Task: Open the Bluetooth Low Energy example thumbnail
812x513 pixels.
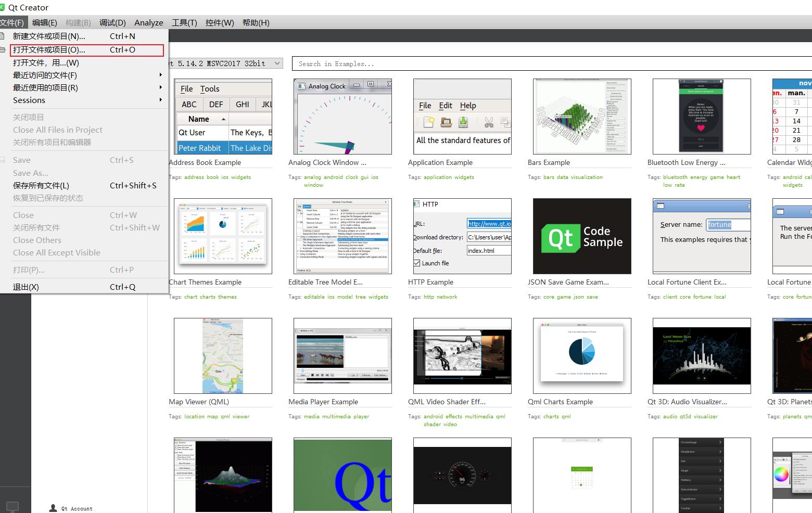Action: [702, 117]
